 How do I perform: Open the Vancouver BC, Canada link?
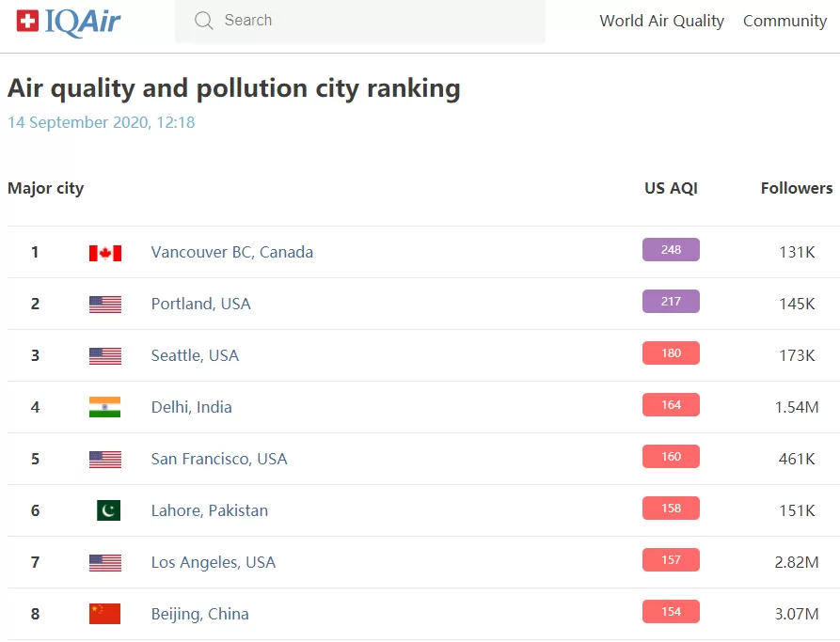pyautogui.click(x=232, y=252)
